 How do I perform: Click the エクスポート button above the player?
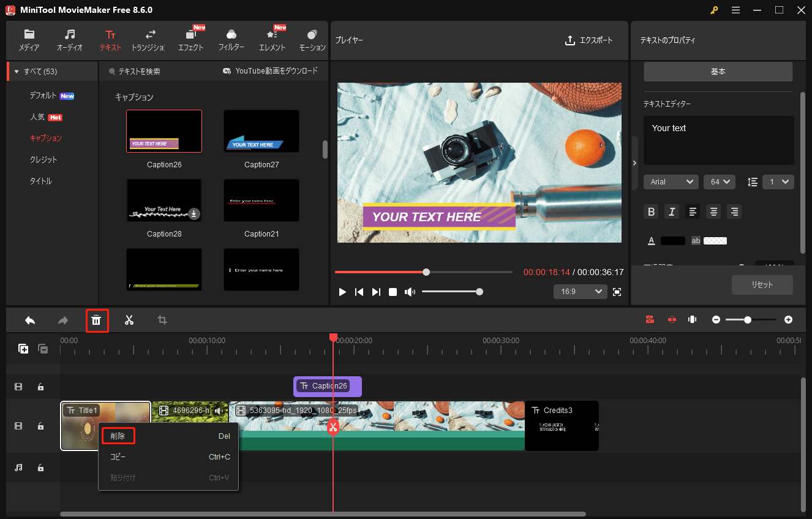pos(589,40)
